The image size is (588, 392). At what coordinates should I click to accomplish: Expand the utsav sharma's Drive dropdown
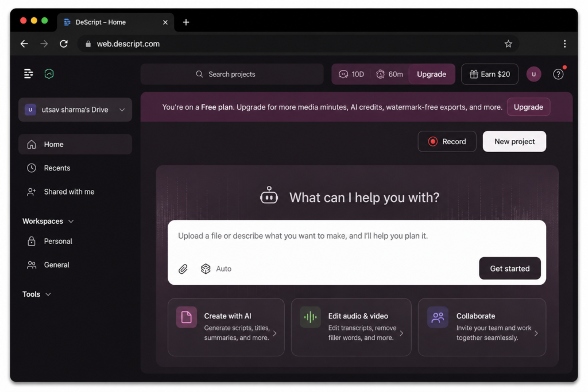click(x=122, y=110)
